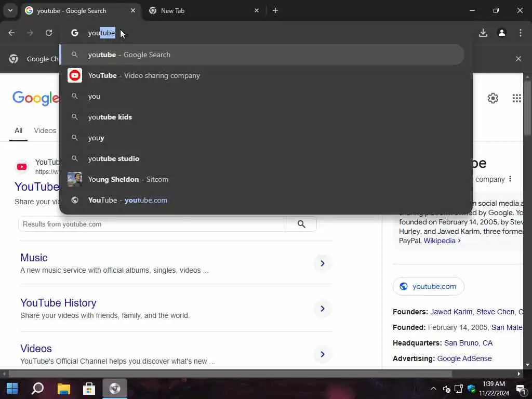Open the knowledge panel three-dot options

coord(510,179)
